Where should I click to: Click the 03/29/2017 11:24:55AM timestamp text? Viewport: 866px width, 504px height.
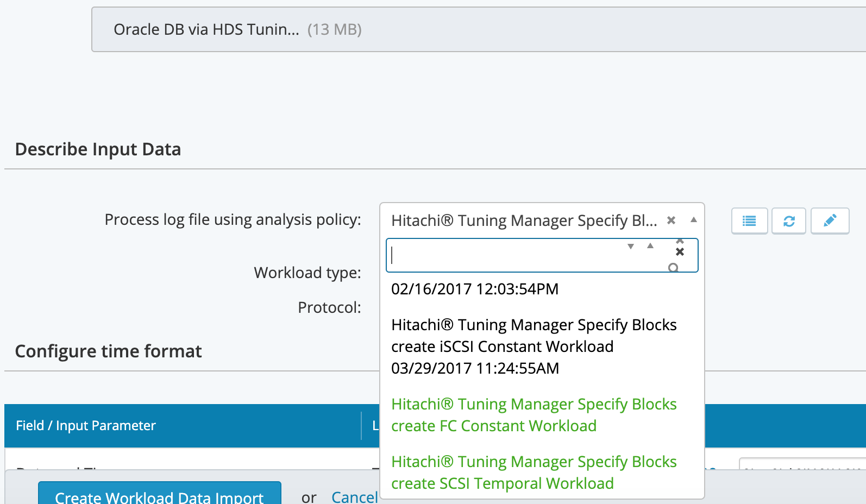(475, 368)
